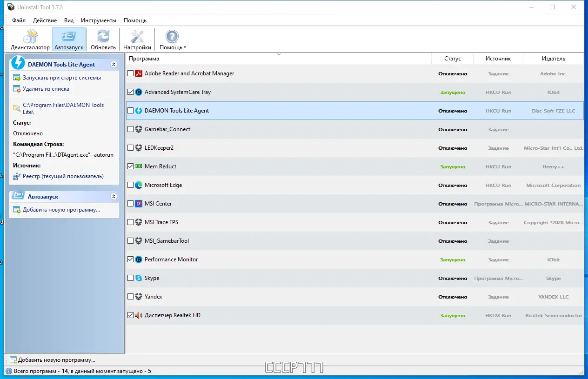The image size is (588, 379).
Task: Open the Действие menu
Action: pyautogui.click(x=45, y=20)
